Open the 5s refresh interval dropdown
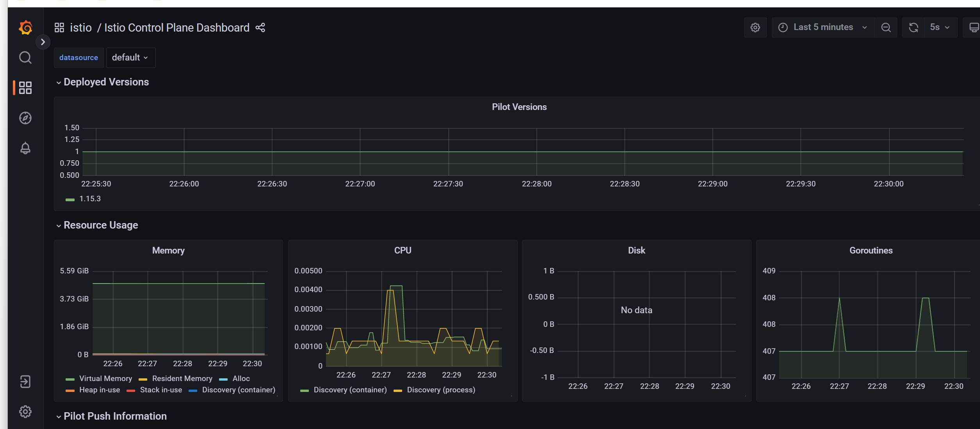980x429 pixels. (x=941, y=28)
